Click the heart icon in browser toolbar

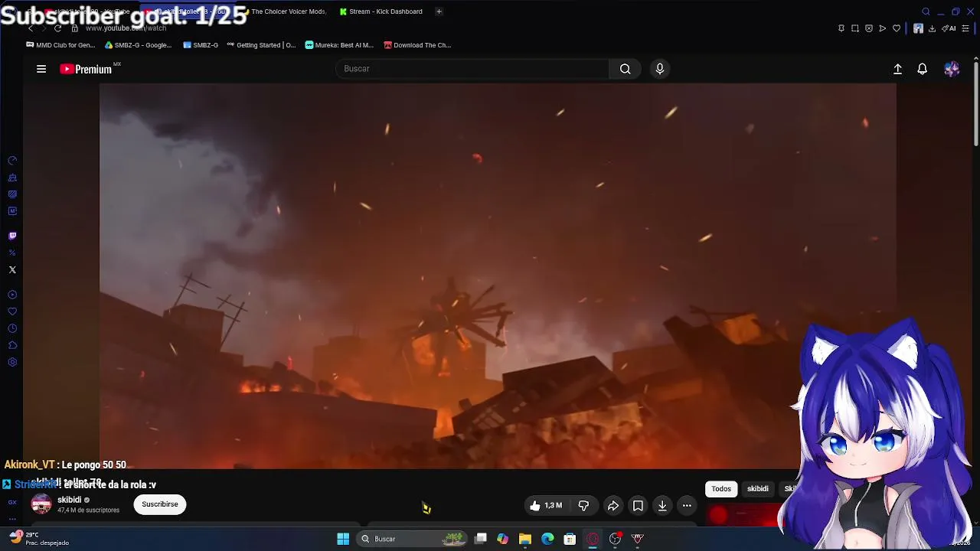897,28
